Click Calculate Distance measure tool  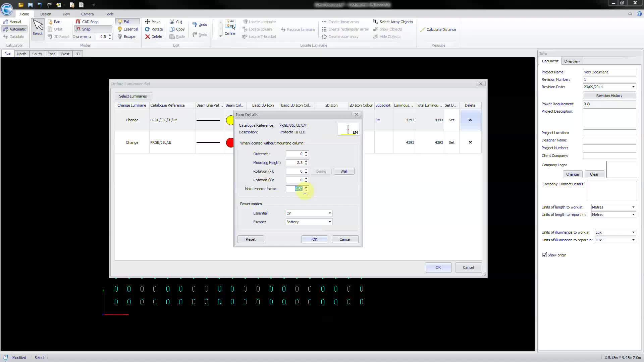pyautogui.click(x=438, y=29)
